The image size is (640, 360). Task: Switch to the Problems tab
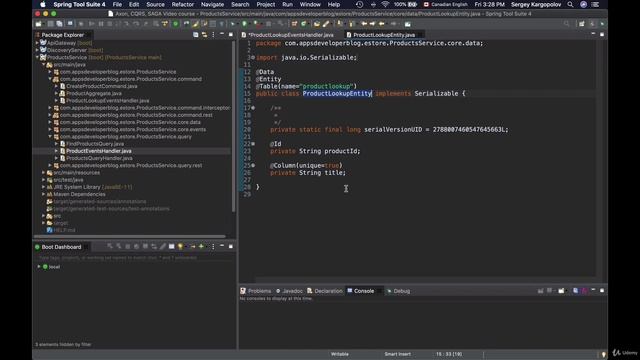[256, 291]
